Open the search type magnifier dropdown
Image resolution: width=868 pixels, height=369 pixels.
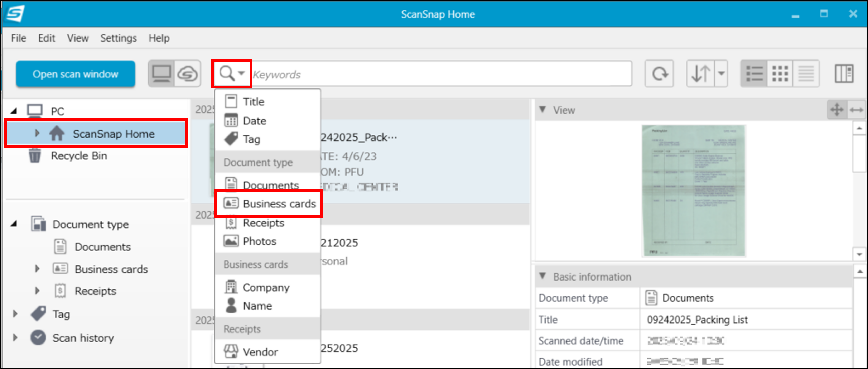pos(232,74)
